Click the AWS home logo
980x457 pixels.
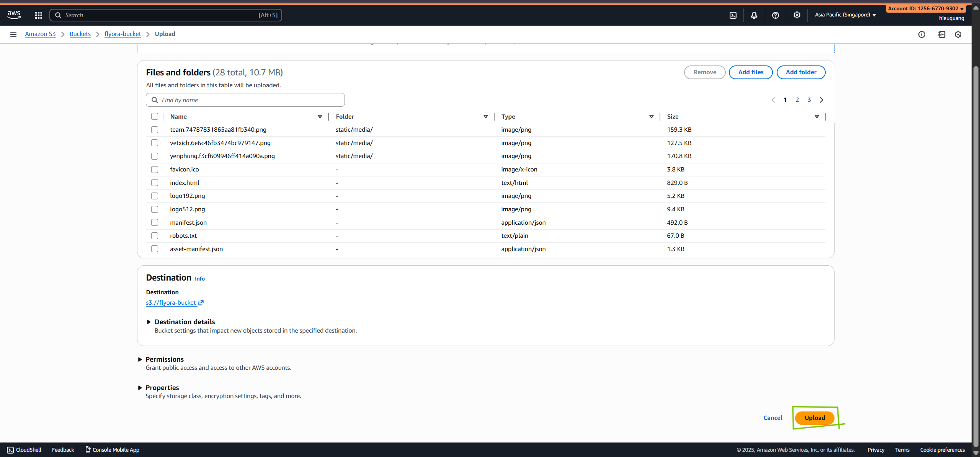pyautogui.click(x=14, y=15)
